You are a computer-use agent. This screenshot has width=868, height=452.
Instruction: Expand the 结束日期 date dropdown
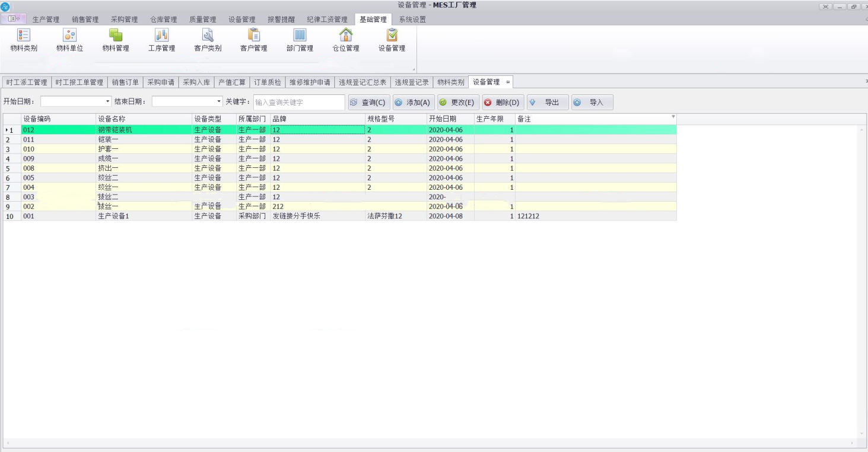(219, 102)
